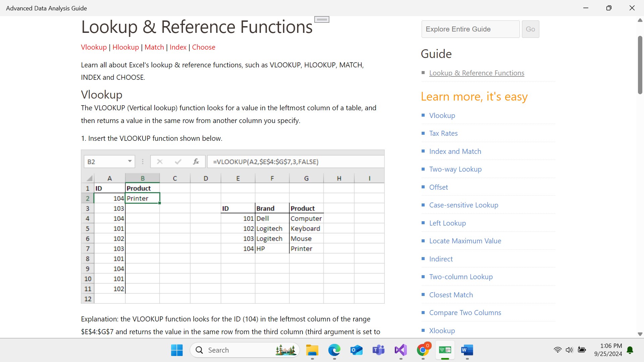Click the VLOOKUP spreadsheet example image
644x362 pixels.
click(232, 227)
